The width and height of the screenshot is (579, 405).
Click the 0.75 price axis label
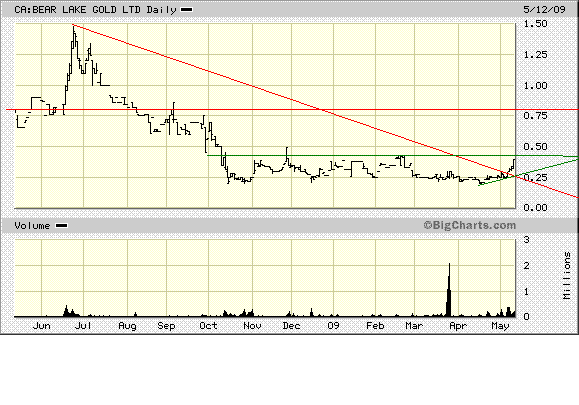coord(535,116)
